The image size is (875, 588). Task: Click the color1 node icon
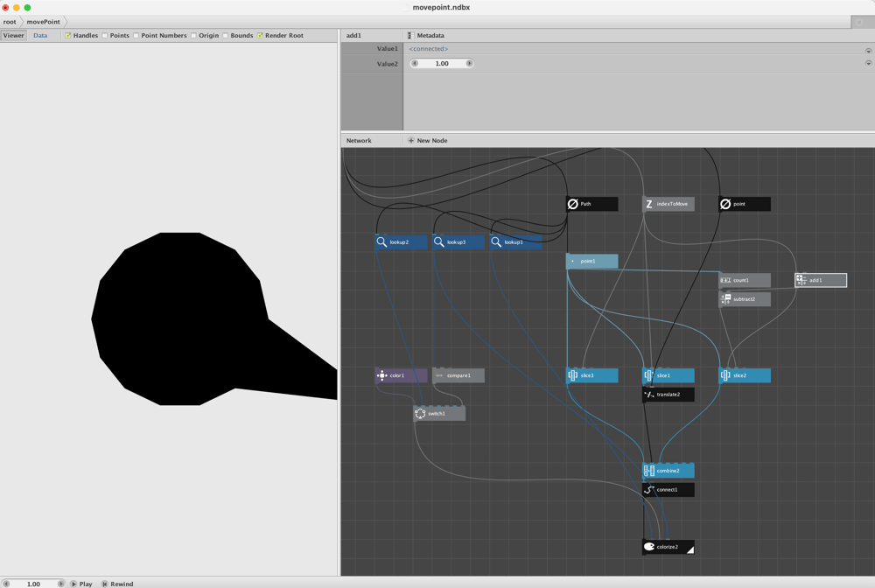tap(381, 375)
